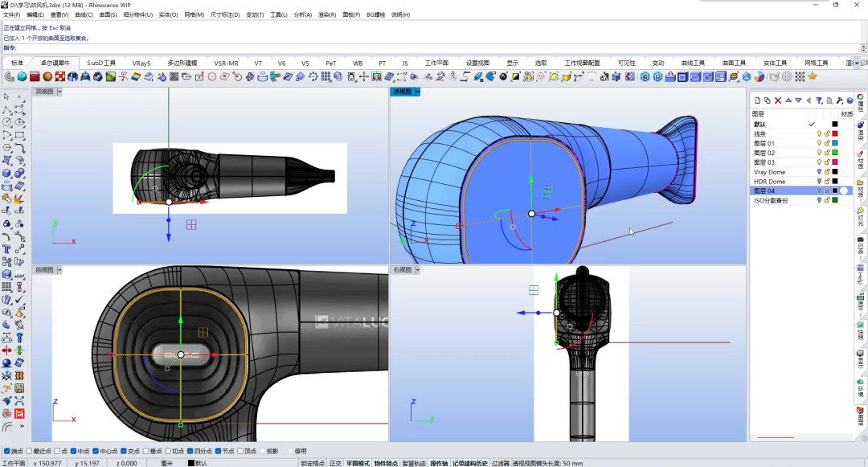Toggle visibility bulb of 图层 01 layer
The image size is (868, 467).
point(819,143)
